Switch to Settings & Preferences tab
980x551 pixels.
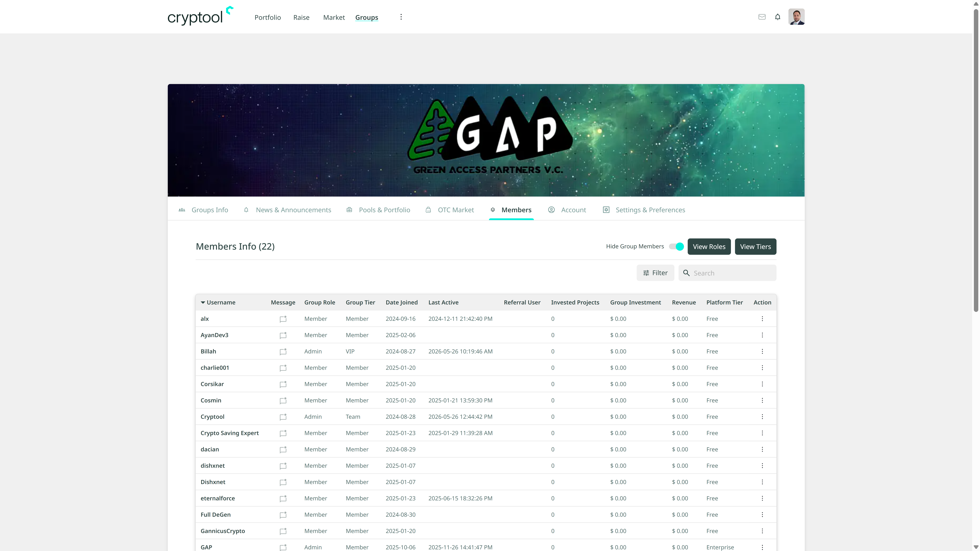tap(644, 210)
